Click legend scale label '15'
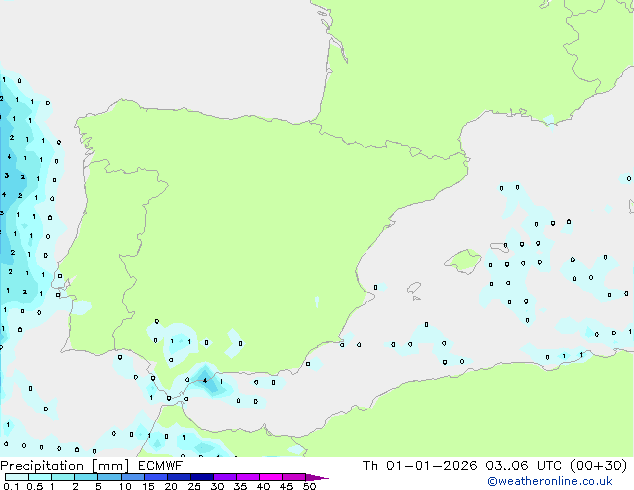The height and width of the screenshot is (490, 634). tap(148, 486)
